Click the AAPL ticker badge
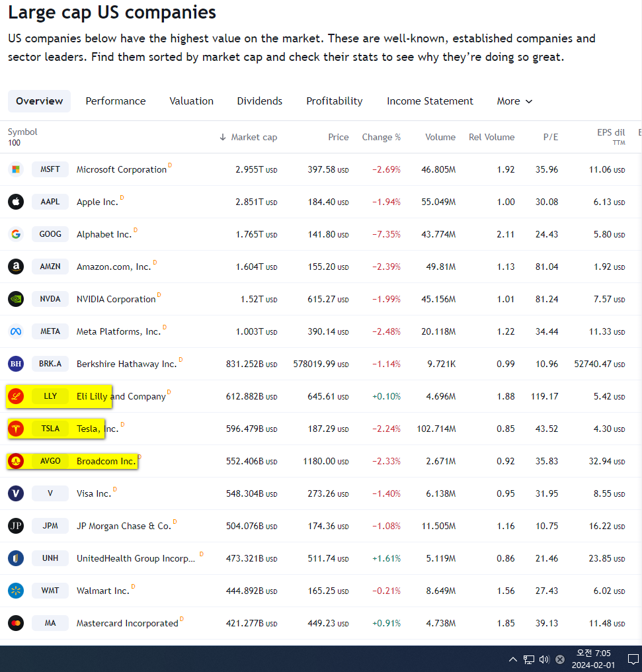 click(50, 202)
